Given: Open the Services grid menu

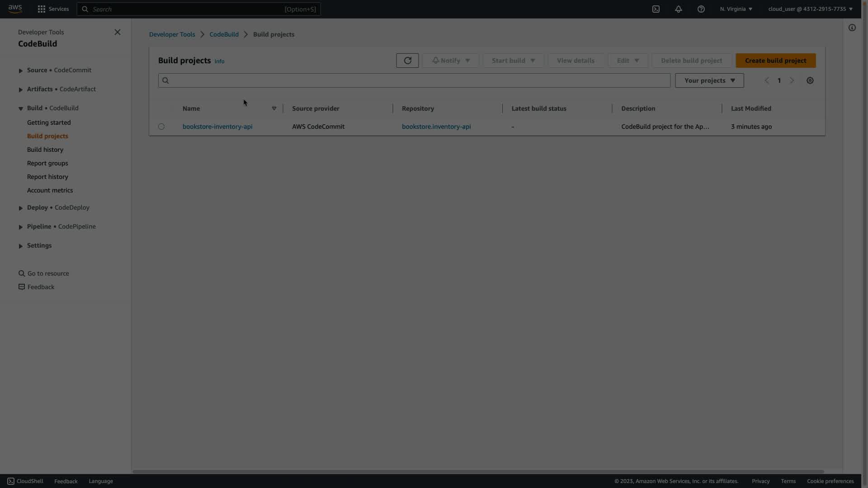Looking at the screenshot, I should [x=53, y=9].
